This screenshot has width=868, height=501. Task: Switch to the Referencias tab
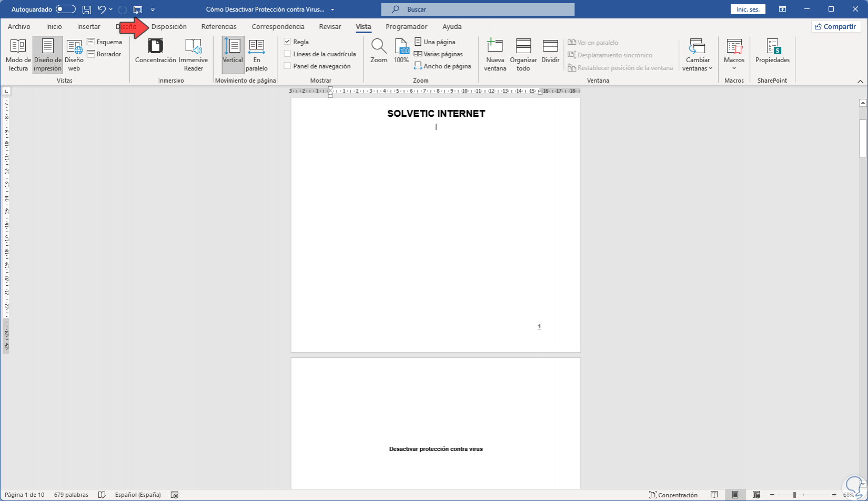point(219,26)
